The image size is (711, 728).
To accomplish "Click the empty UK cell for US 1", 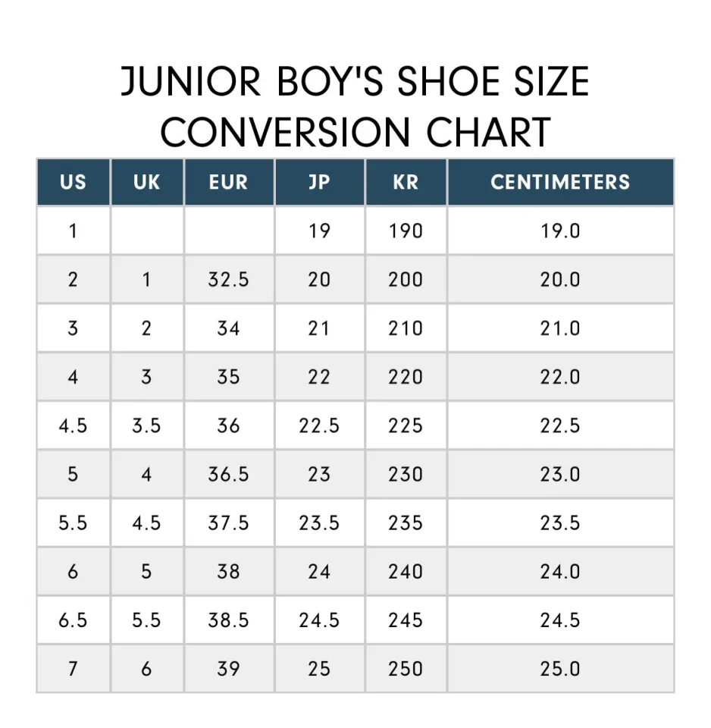I will (146, 231).
